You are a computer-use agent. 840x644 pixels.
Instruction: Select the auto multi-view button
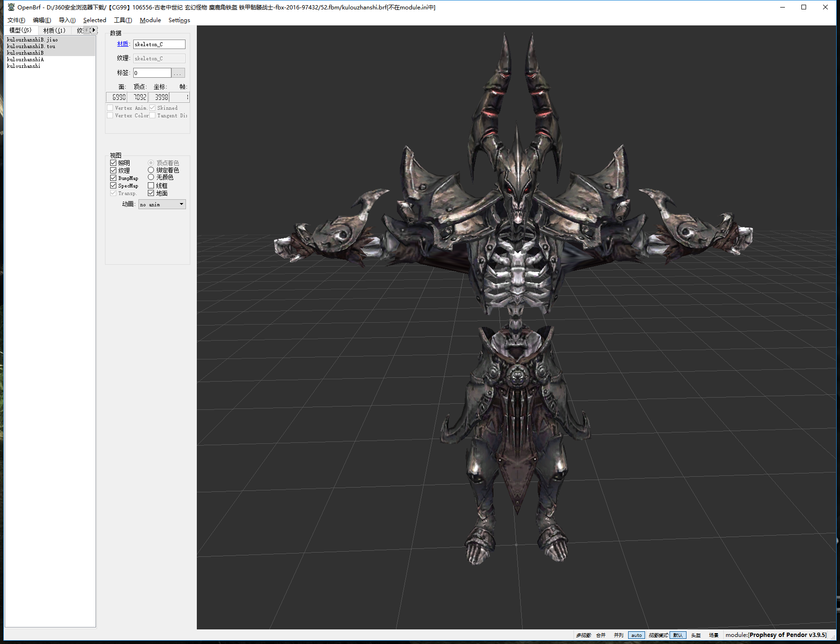637,635
